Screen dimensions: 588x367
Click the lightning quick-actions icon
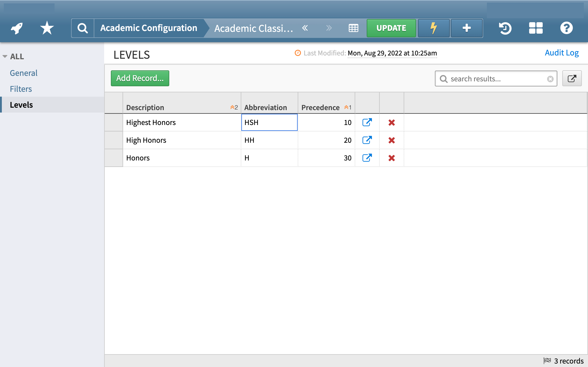point(433,28)
